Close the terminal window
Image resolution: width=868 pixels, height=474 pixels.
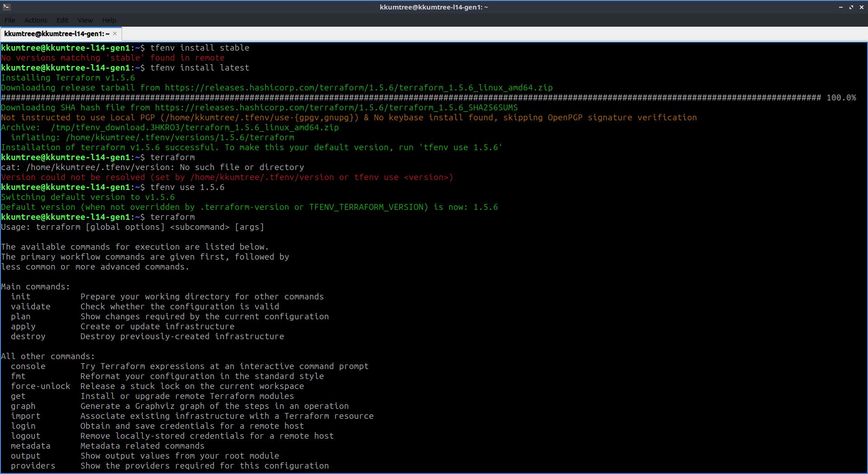[x=861, y=7]
